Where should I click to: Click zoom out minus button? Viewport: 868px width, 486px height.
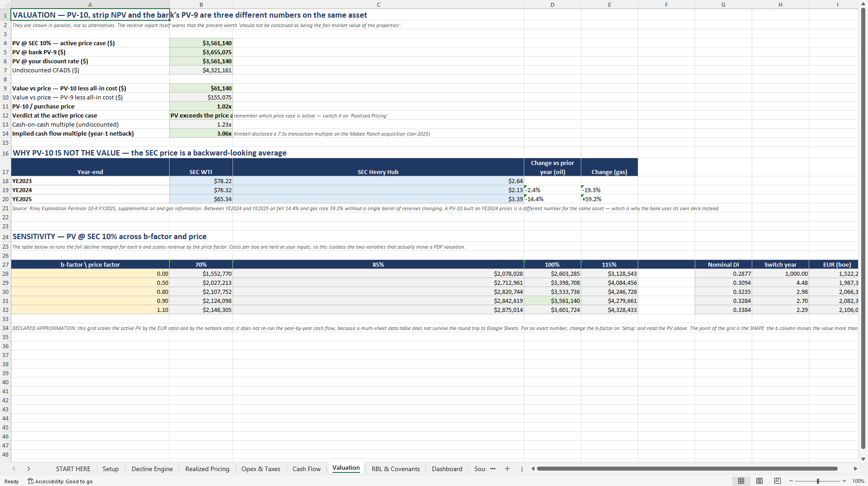[x=791, y=481]
